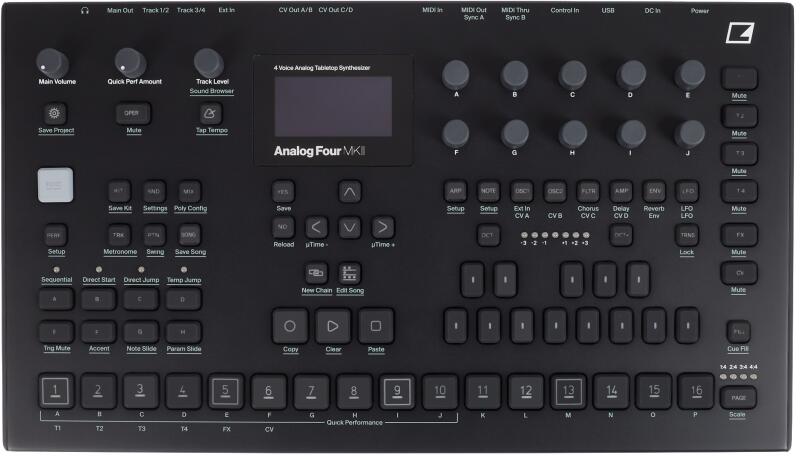Click data entry knob J
The height and width of the screenshot is (458, 800).
[690, 134]
